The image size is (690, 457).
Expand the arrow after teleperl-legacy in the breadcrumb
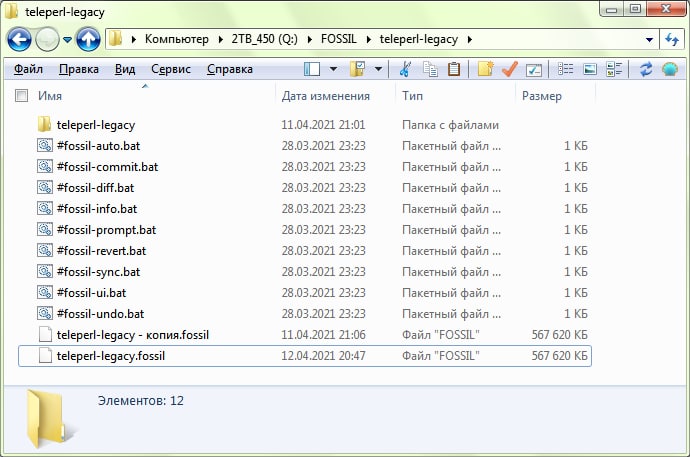[470, 40]
